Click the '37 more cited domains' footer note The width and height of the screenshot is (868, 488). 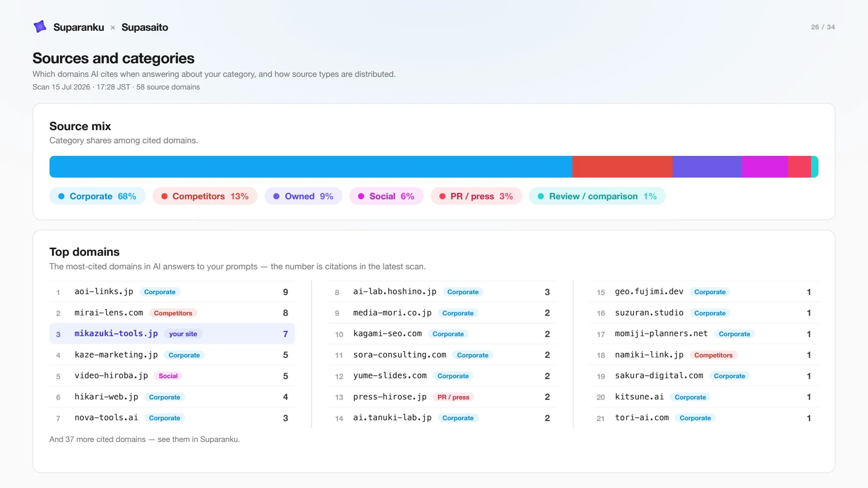click(x=145, y=439)
